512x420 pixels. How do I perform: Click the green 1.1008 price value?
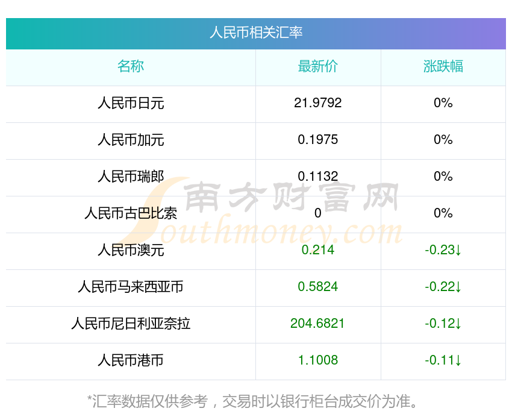[318, 360]
